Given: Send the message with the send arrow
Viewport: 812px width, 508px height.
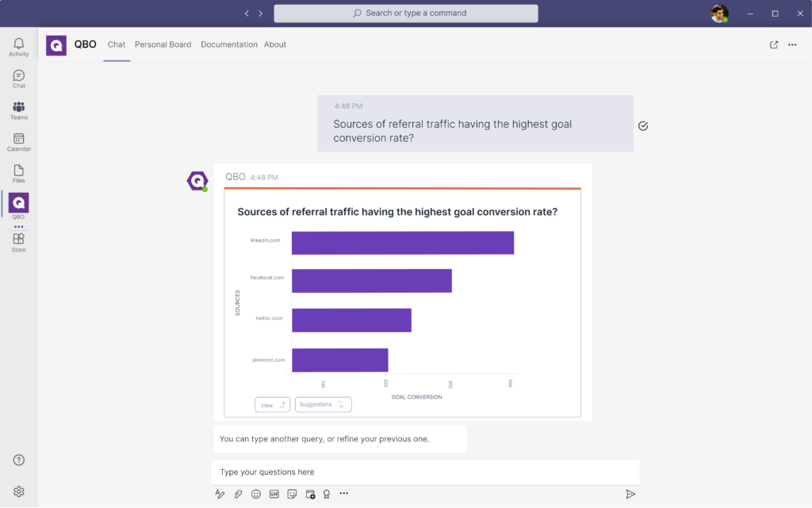Looking at the screenshot, I should 630,494.
